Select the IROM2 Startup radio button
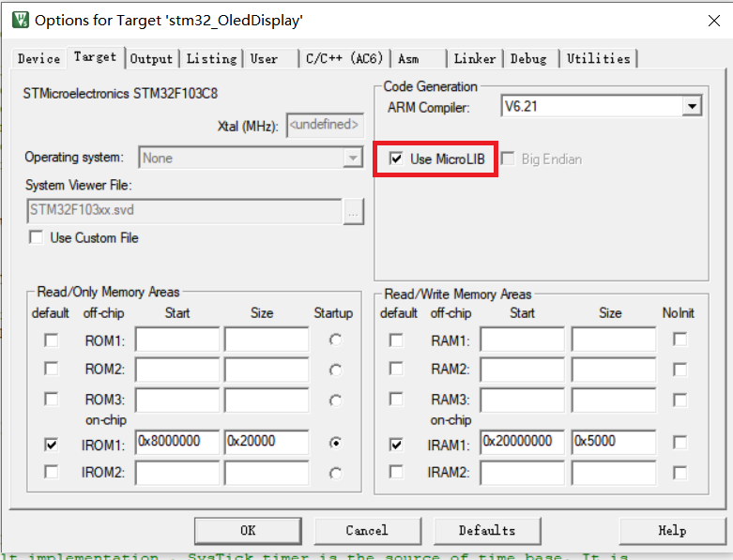 coord(335,474)
